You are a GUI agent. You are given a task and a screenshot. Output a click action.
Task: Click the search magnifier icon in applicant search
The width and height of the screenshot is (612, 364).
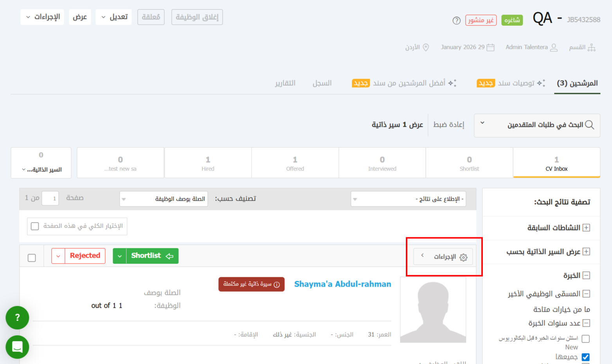coord(590,125)
